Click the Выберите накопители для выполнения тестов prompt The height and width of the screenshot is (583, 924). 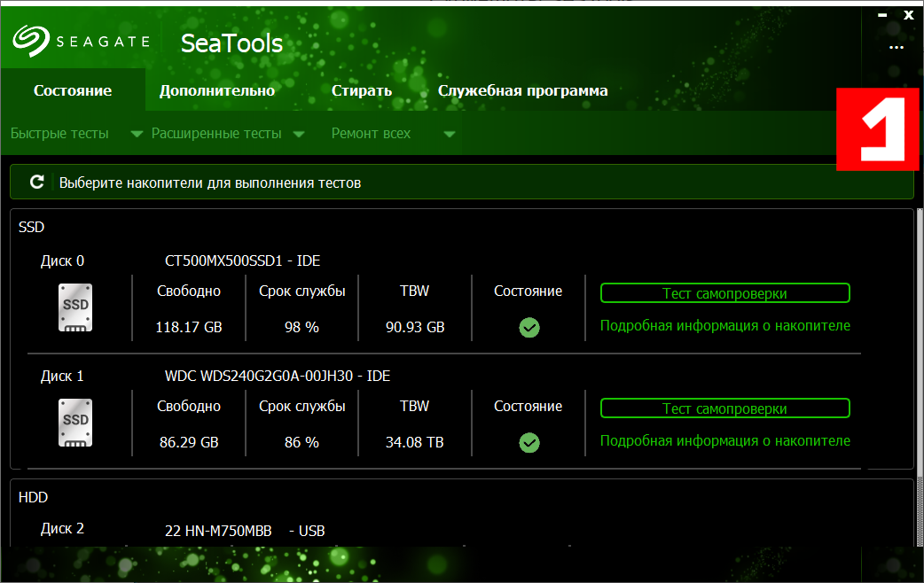pos(210,183)
